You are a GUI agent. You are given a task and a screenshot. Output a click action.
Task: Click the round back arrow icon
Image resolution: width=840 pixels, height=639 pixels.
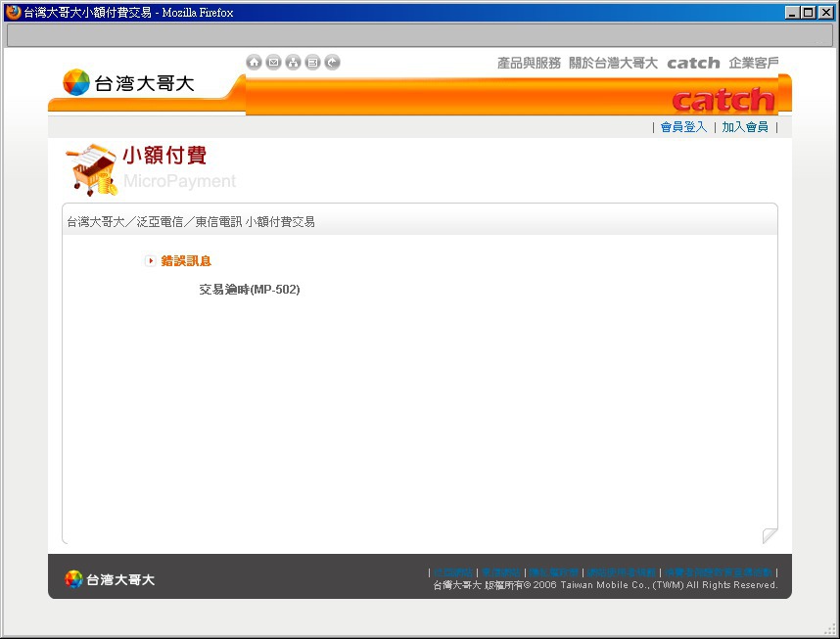(x=332, y=62)
